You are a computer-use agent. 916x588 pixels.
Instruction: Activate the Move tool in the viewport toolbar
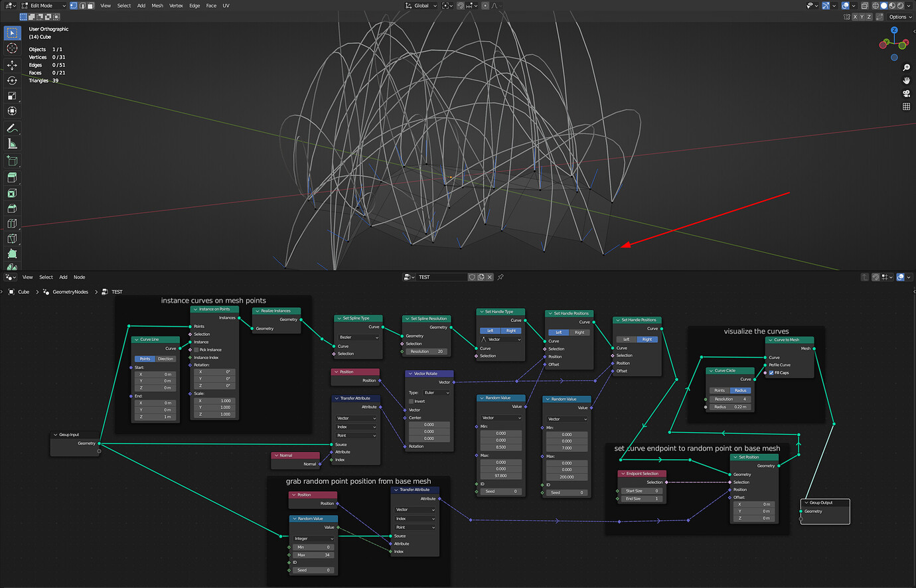point(11,65)
